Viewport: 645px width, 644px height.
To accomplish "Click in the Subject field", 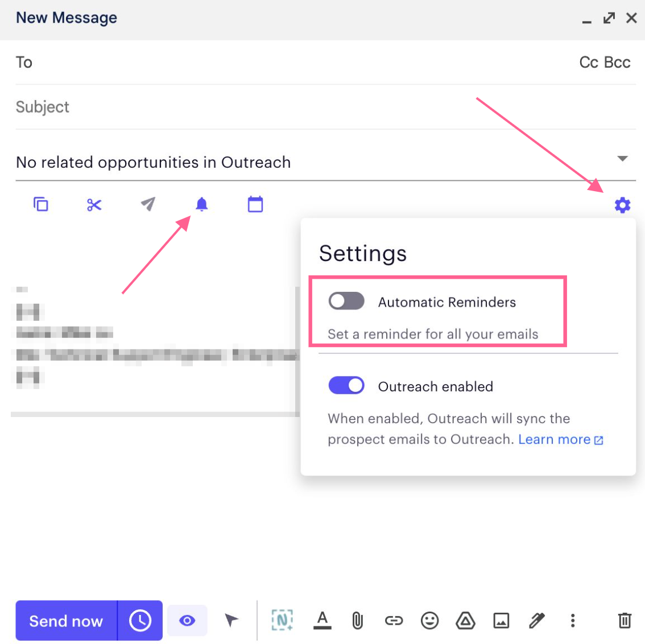I will (x=326, y=107).
